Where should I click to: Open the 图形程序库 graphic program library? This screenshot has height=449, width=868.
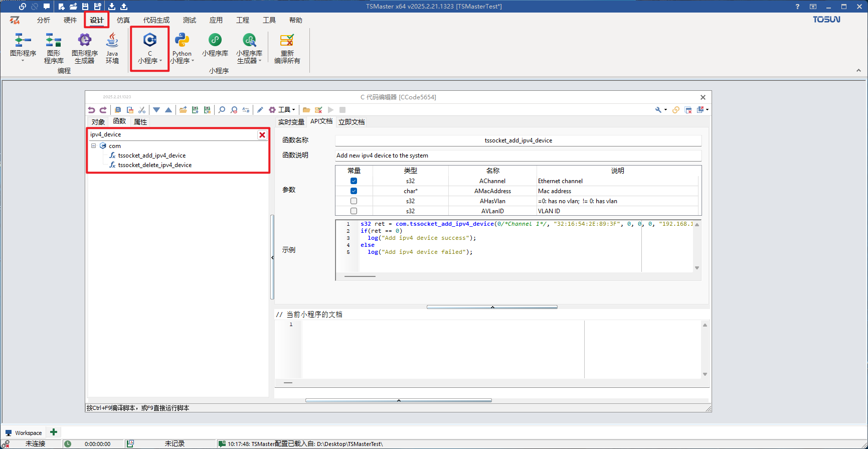coord(54,48)
